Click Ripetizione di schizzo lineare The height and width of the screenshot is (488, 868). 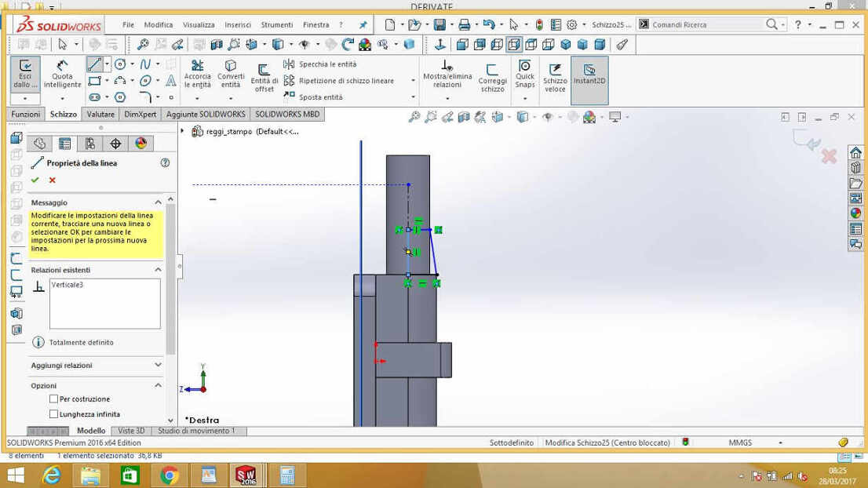339,81
